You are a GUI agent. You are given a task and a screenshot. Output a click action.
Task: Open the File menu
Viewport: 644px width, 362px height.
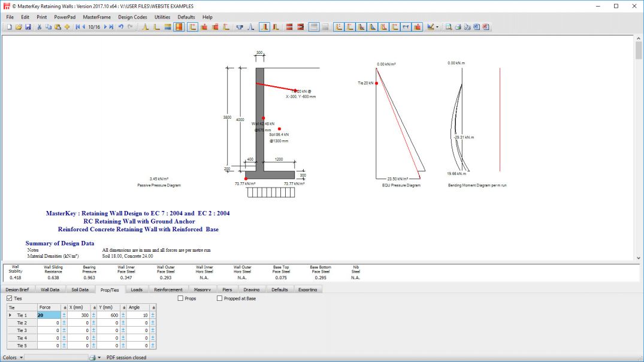pyautogui.click(x=10, y=17)
